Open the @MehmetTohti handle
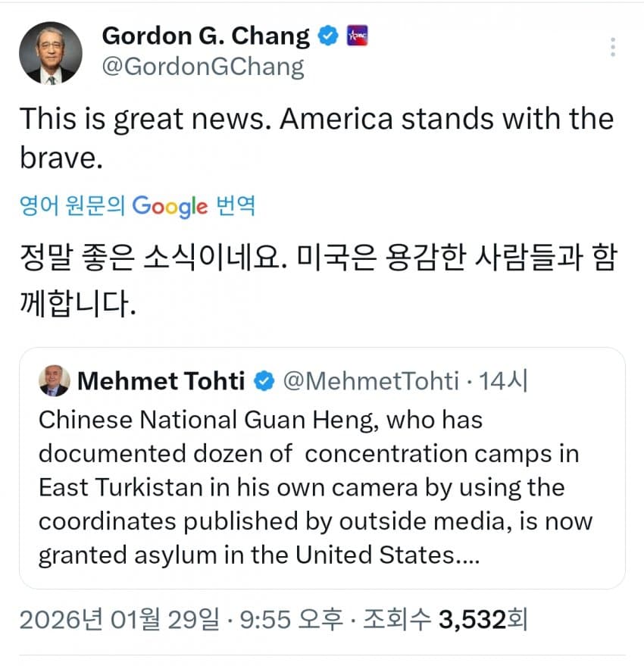644x666 pixels. pyautogui.click(x=370, y=381)
